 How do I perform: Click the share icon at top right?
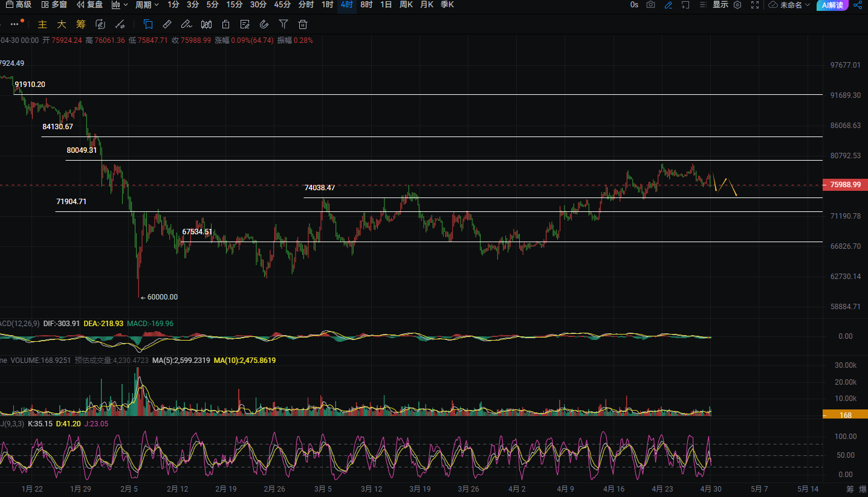(857, 5)
